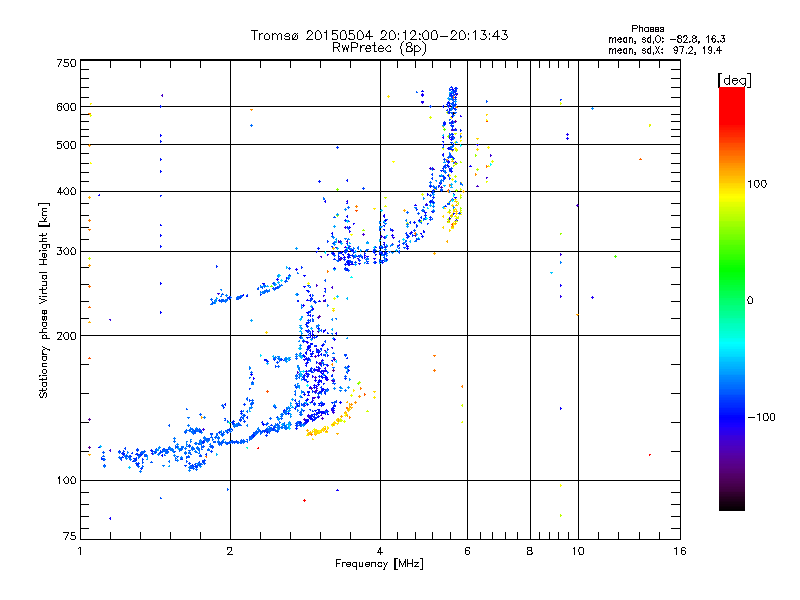800x600 pixels.
Task: Click the '10' x-axis tick label
Action: [x=578, y=551]
